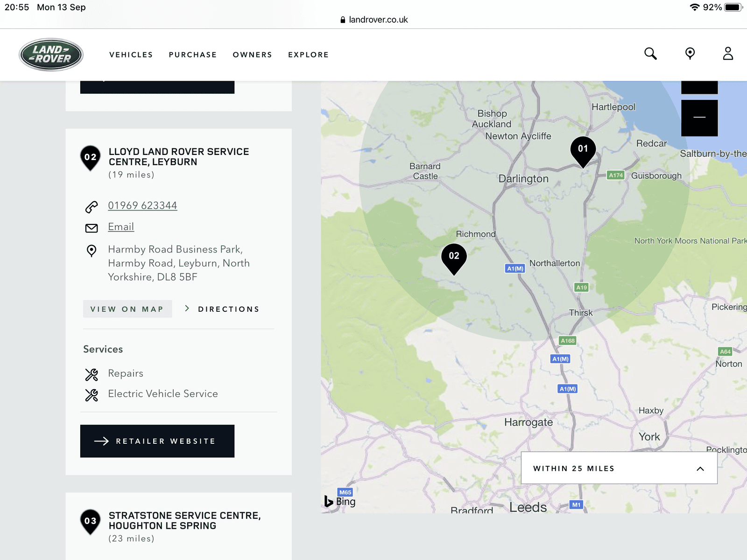Screen dimensions: 747x560
Task: Open the EXPLORE menu
Action: click(309, 55)
